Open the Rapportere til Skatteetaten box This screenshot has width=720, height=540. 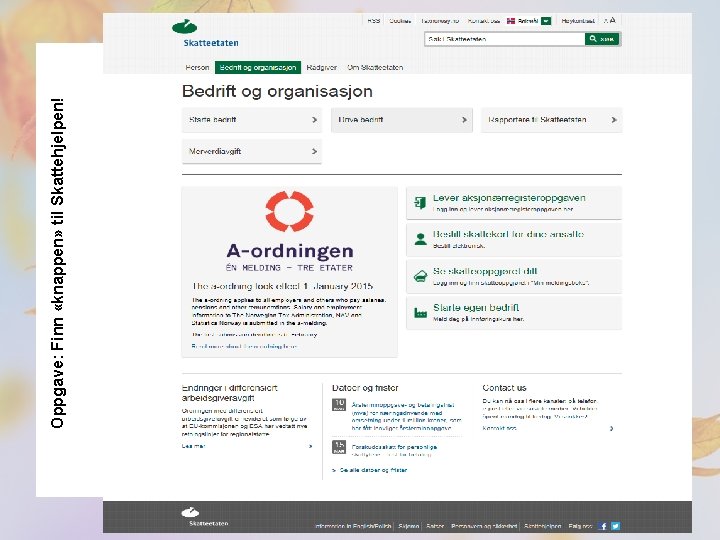point(551,120)
